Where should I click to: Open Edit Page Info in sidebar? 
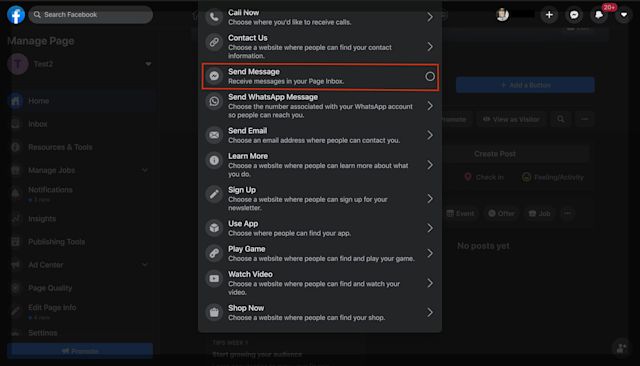(x=82, y=312)
